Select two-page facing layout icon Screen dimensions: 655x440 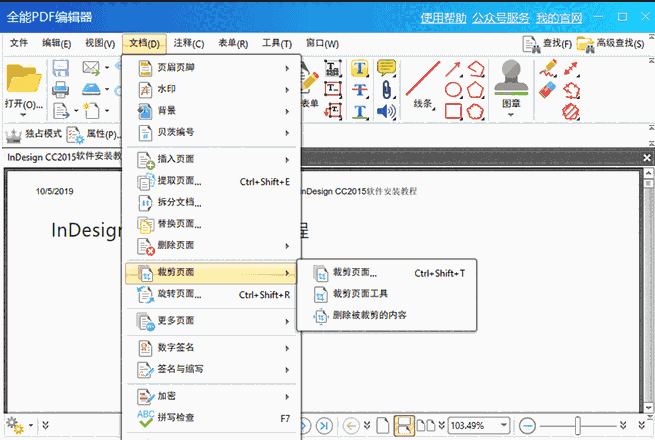[x=426, y=426]
